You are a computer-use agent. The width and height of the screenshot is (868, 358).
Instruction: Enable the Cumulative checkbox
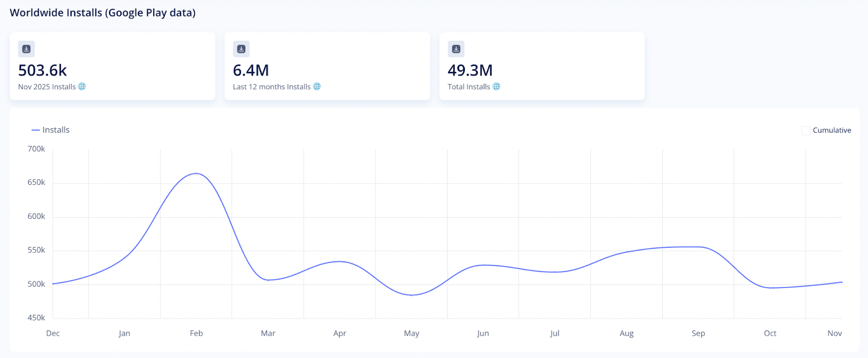pyautogui.click(x=806, y=130)
